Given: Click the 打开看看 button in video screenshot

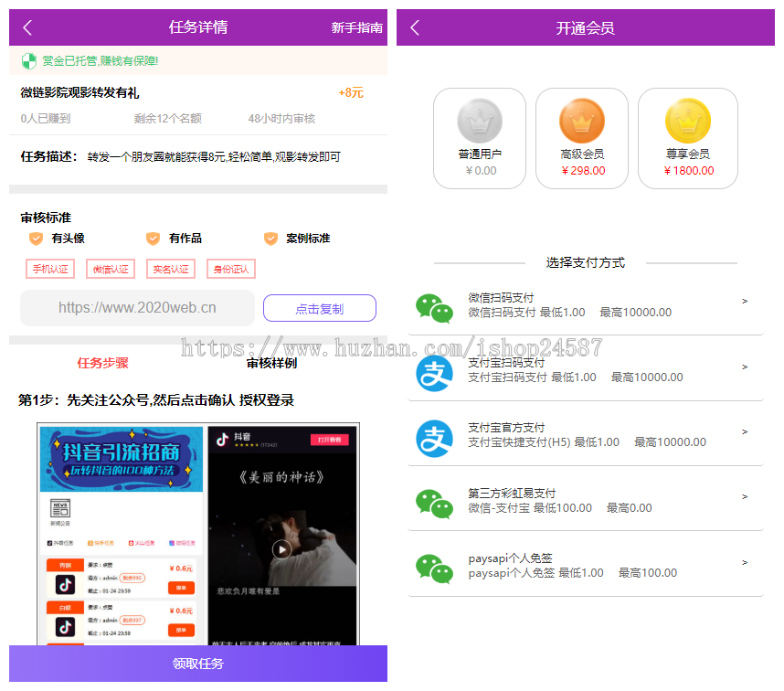Looking at the screenshot, I should (330, 440).
